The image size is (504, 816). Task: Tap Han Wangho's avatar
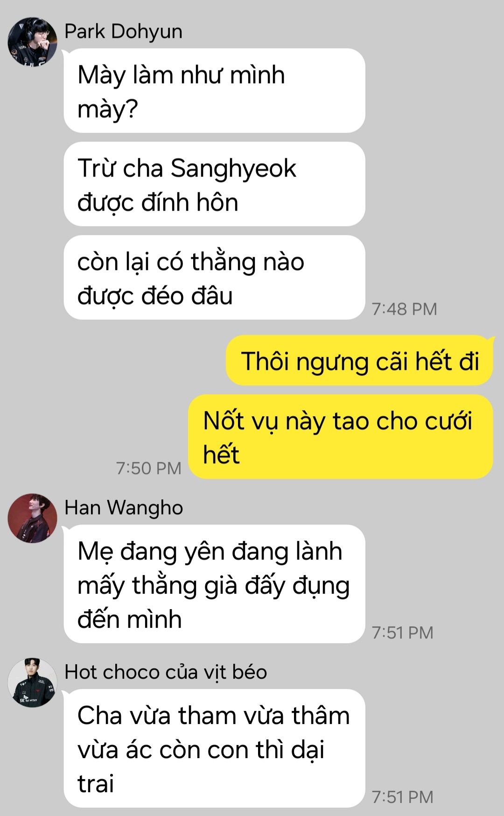tap(32, 518)
